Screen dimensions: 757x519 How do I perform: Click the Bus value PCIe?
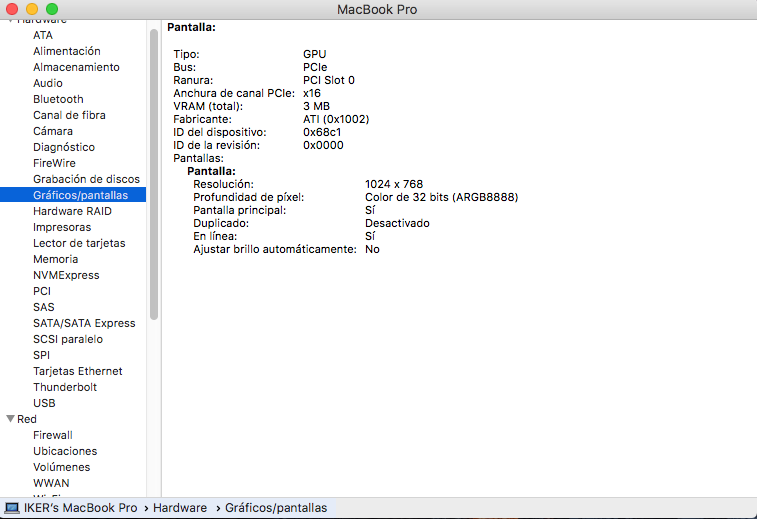tap(315, 67)
